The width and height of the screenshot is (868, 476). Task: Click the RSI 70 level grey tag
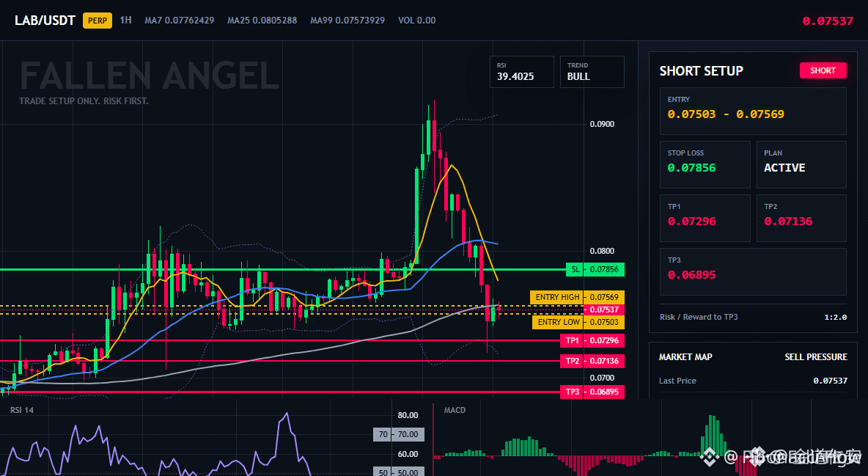(399, 434)
